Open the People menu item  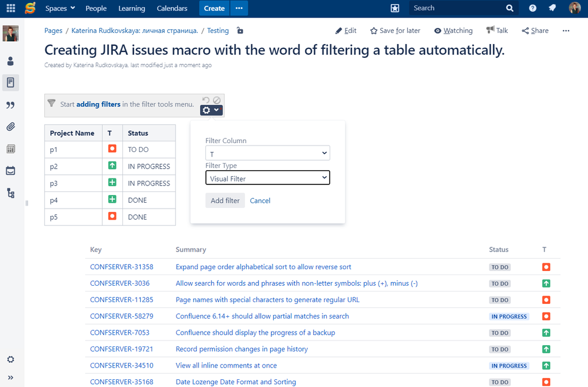(96, 8)
